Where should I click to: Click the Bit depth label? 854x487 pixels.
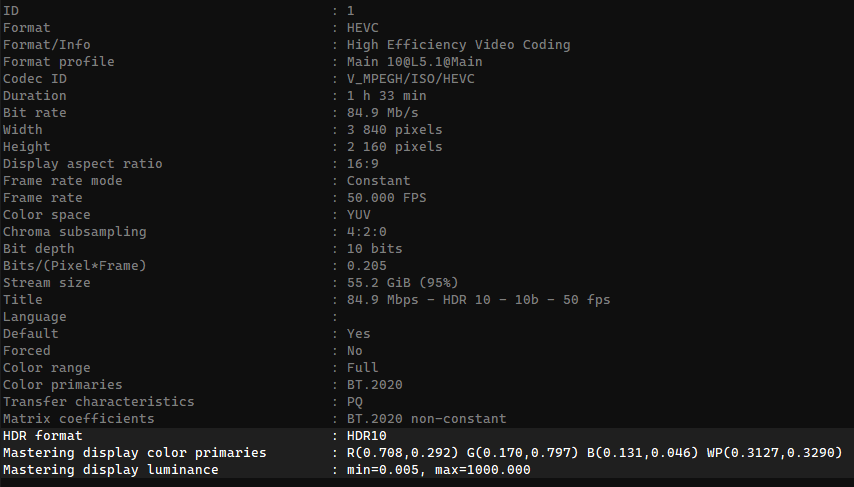coord(37,249)
